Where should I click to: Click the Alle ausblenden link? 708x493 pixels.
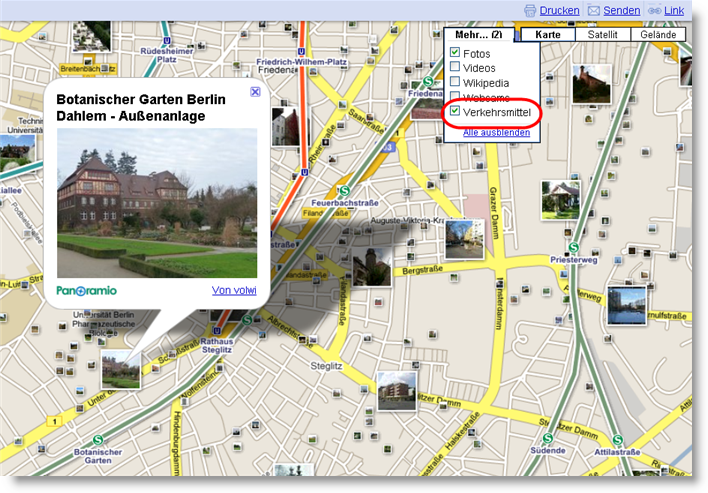pos(496,132)
